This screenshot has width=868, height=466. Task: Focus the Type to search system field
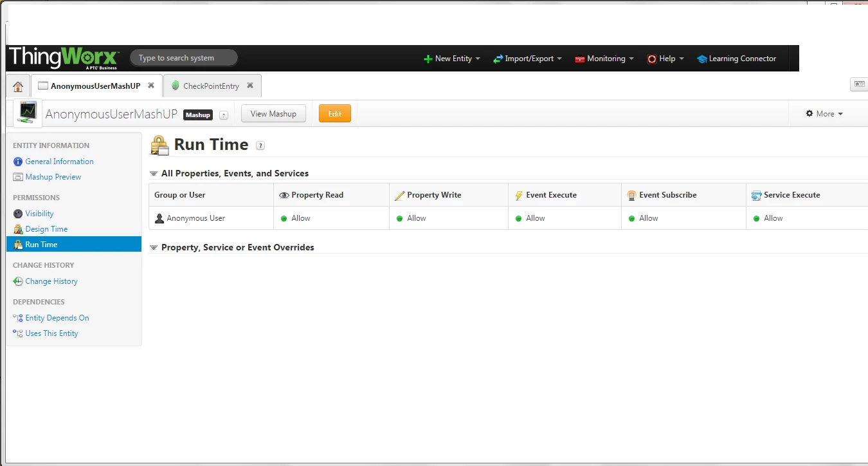point(184,58)
